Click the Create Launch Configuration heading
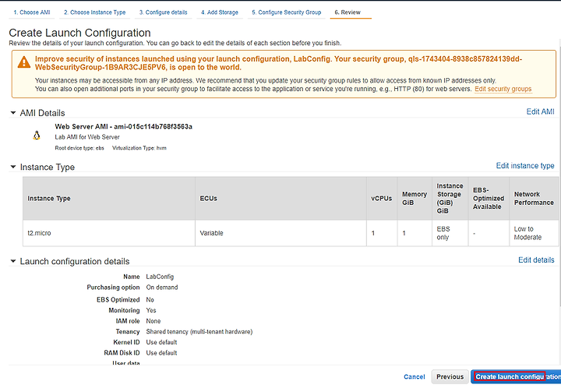The width and height of the screenshot is (561, 392). click(x=79, y=33)
